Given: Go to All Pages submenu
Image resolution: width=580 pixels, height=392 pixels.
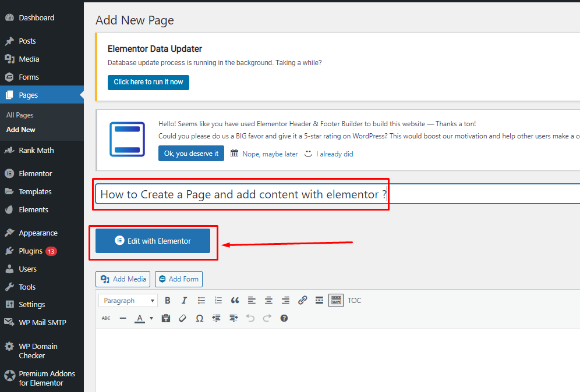Looking at the screenshot, I should 20,115.
